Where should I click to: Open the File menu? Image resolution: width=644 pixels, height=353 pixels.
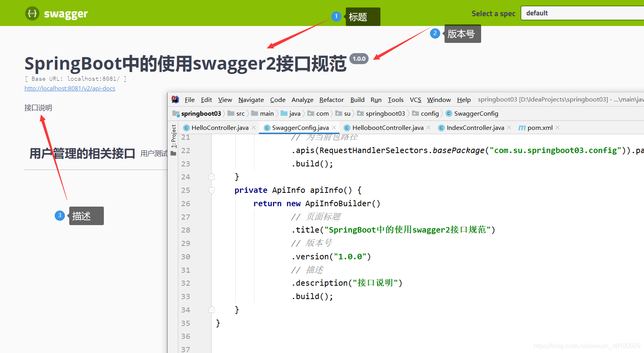[190, 100]
